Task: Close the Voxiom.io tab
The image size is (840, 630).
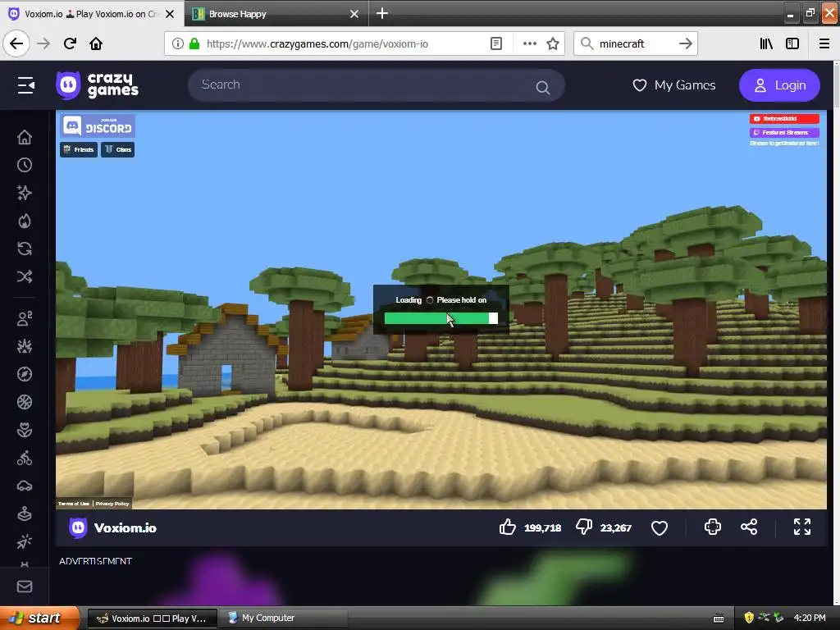Action: [169, 14]
